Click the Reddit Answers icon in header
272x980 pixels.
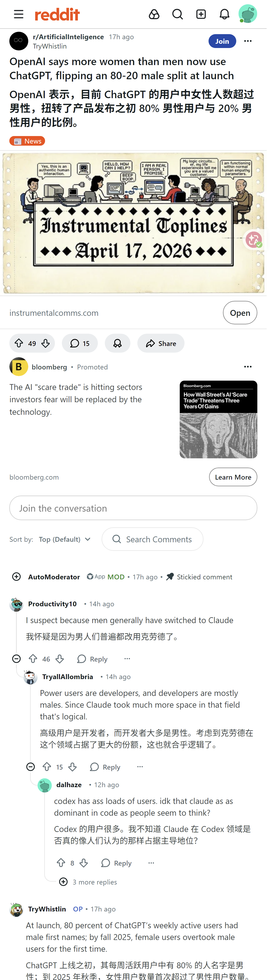point(154,14)
